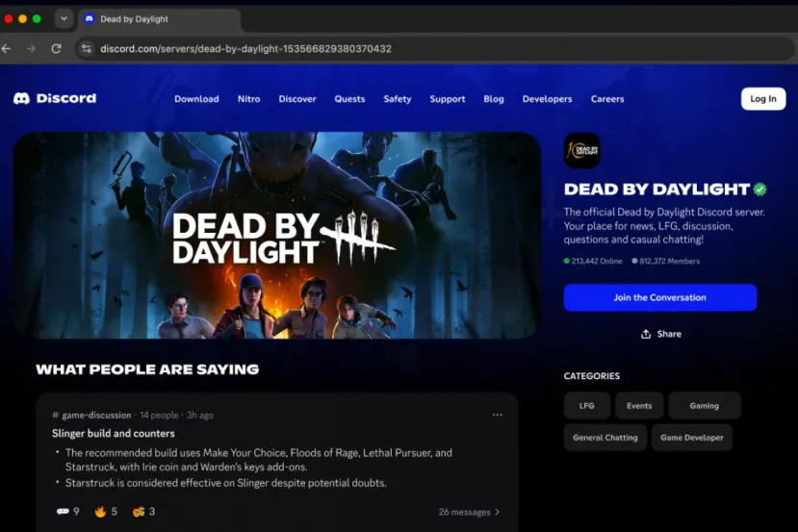This screenshot has width=798, height=532.
Task: Select the Dead by Daylight browser tab
Action: point(161,19)
